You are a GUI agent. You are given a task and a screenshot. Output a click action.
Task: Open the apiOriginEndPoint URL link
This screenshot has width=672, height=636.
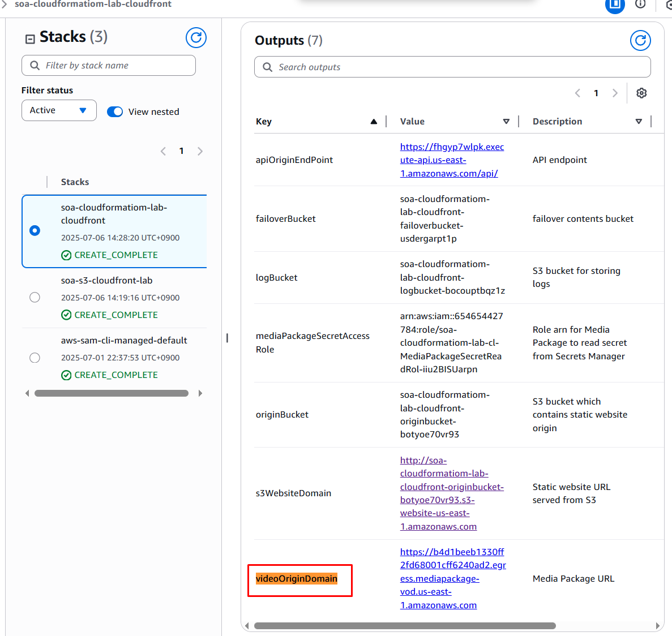[x=451, y=160]
